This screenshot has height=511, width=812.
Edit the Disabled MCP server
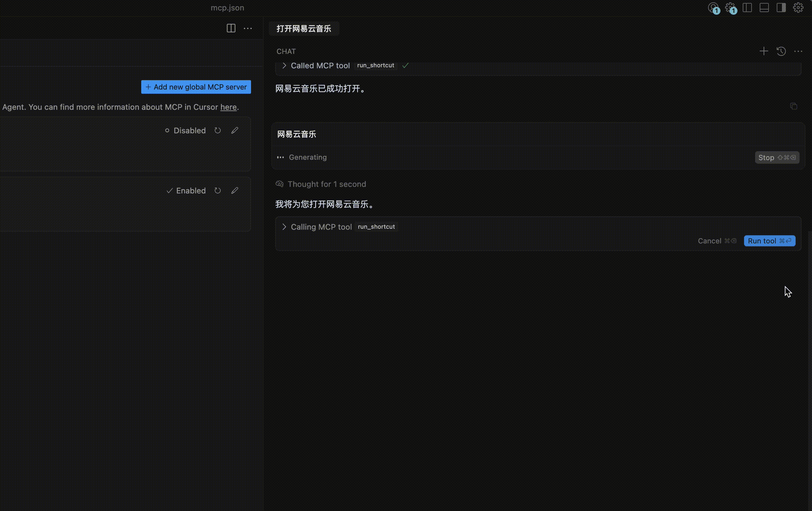[235, 130]
